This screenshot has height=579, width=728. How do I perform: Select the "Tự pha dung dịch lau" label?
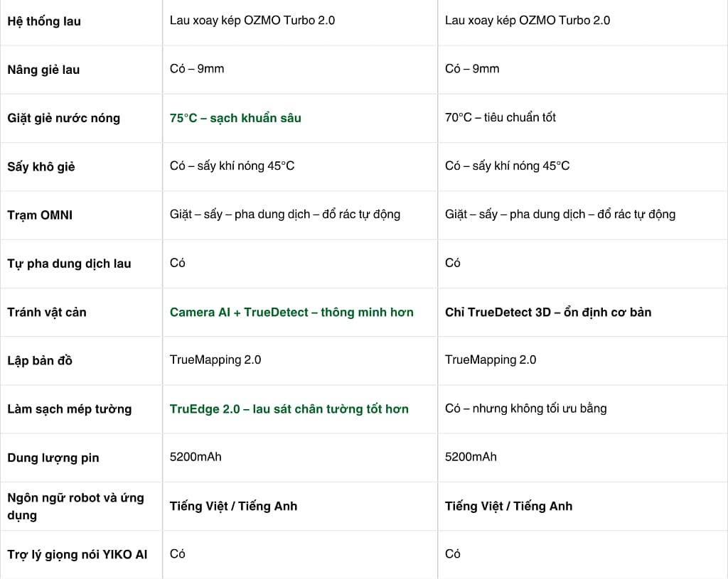tap(69, 264)
